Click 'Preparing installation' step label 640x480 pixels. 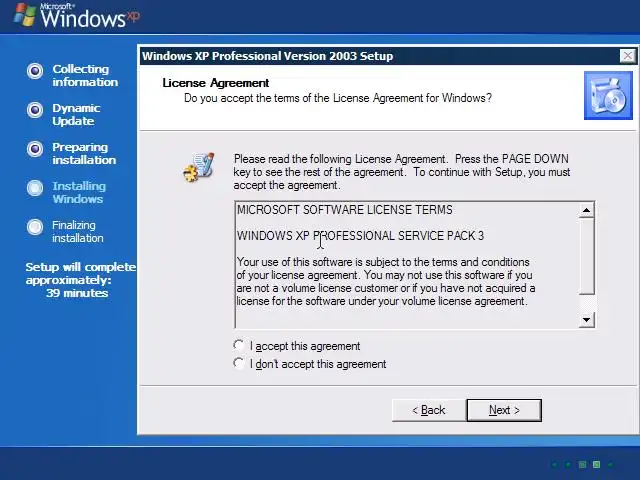tap(84, 153)
